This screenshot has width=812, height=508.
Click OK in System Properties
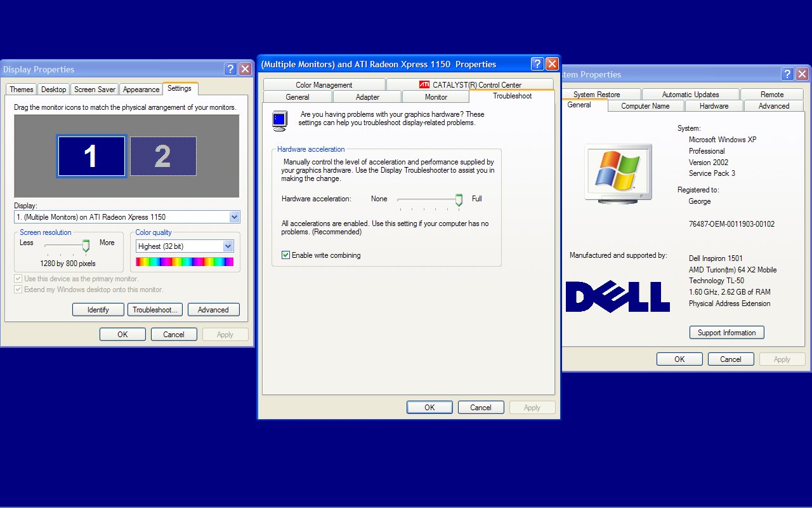click(x=679, y=359)
